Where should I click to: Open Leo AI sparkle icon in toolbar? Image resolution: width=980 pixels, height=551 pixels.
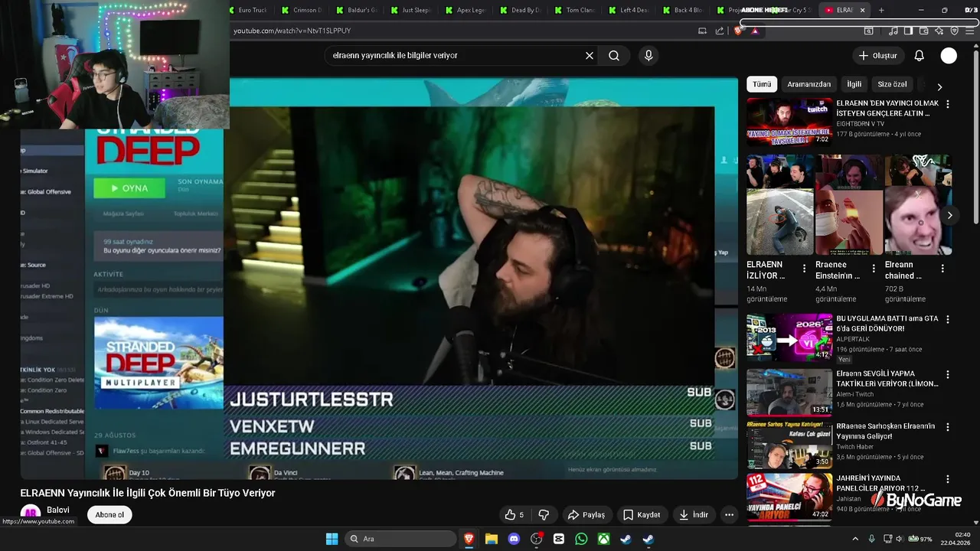tap(939, 31)
